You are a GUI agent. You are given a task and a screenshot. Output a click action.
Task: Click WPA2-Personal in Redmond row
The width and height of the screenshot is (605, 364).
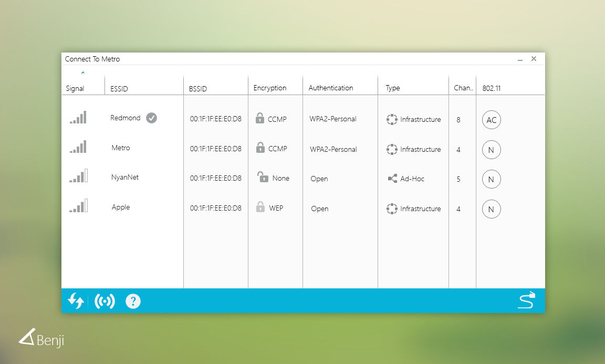pyautogui.click(x=333, y=119)
